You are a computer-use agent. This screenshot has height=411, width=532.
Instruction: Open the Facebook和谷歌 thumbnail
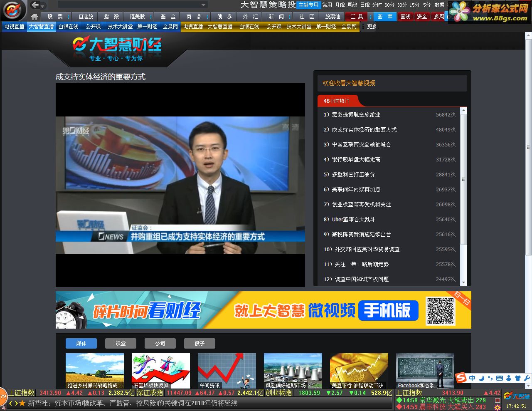pos(425,371)
